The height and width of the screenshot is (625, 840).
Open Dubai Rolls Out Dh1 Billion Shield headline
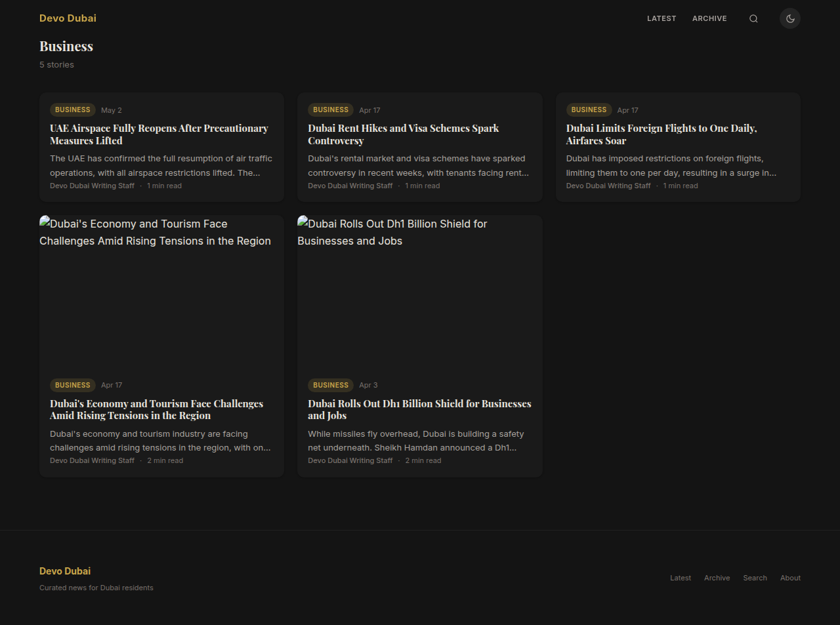(x=419, y=409)
